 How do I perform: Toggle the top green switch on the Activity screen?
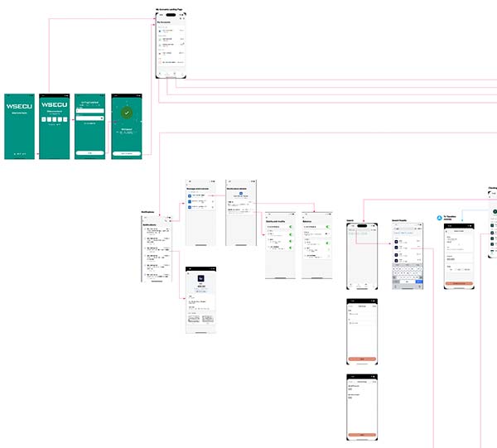click(x=292, y=227)
